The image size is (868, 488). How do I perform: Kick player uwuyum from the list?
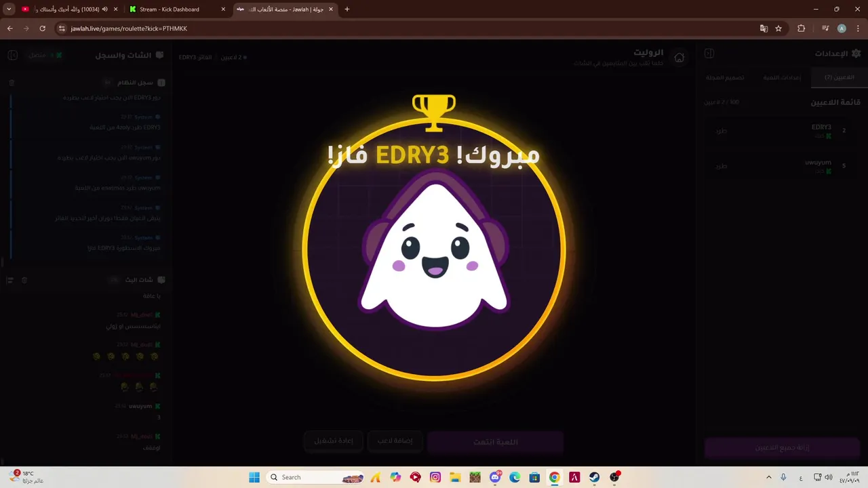[722, 166]
